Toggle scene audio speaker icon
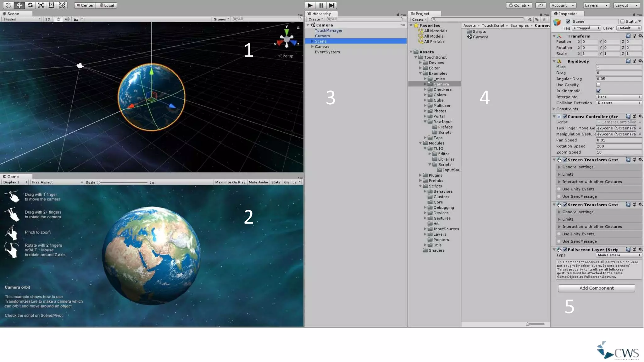644x362 pixels. 67,19
